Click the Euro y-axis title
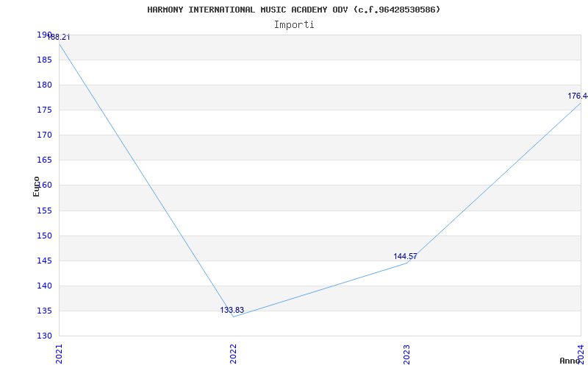The image size is (588, 368). pos(36,187)
